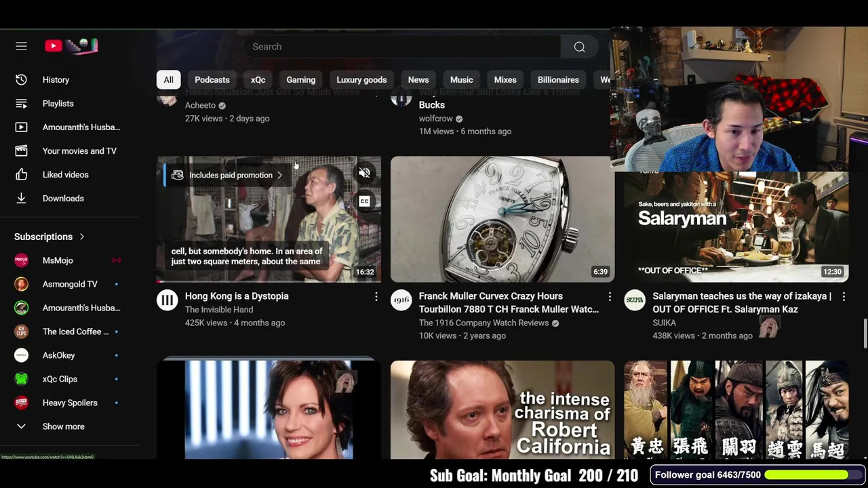Open Hong Kong is a Dystopia title

click(x=237, y=296)
